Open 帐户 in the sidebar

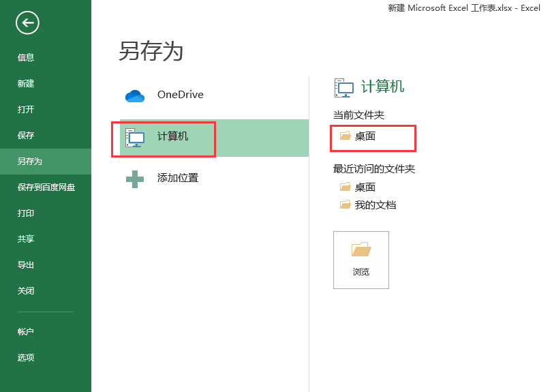click(x=46, y=331)
